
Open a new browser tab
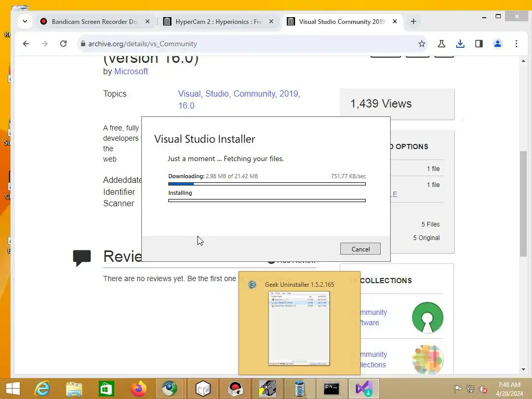click(413, 21)
